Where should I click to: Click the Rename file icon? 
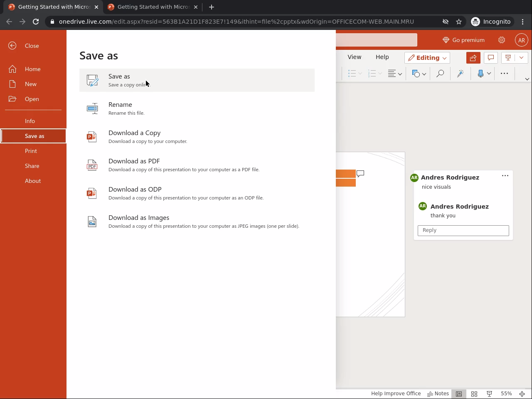(x=92, y=108)
